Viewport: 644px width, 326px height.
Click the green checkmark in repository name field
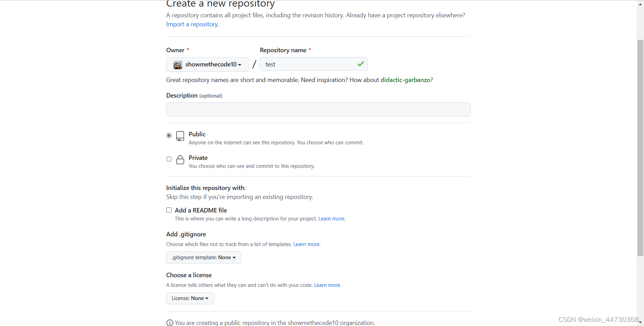coord(360,64)
